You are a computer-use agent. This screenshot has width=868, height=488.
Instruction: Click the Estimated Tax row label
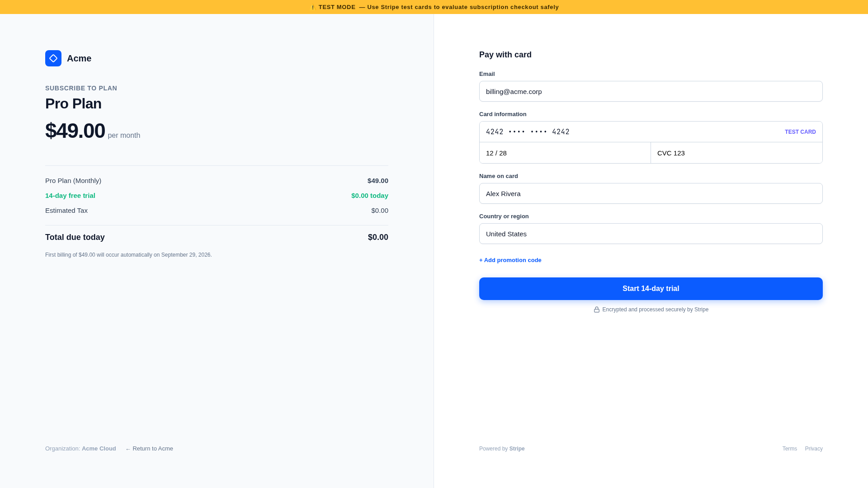(x=66, y=211)
